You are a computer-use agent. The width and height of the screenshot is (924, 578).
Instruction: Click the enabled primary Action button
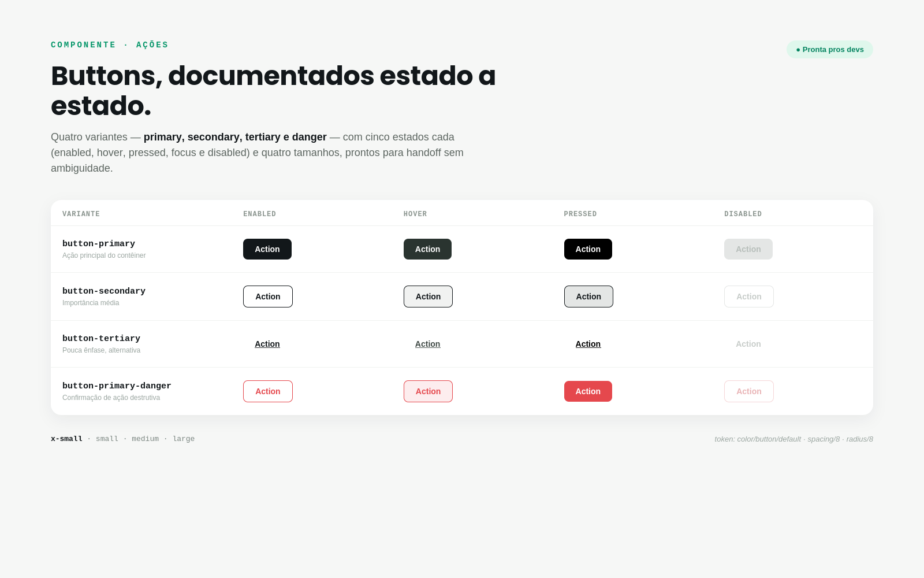267,249
